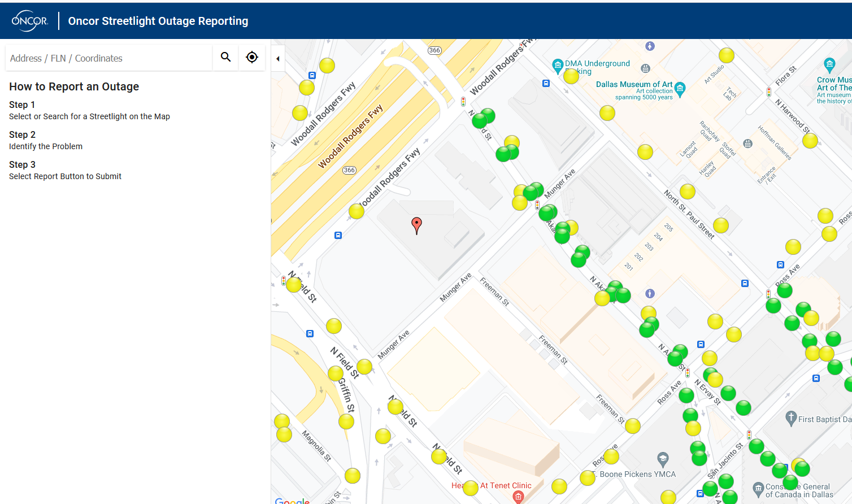The height and width of the screenshot is (504, 852).
Task: Select the red location pin on the map
Action: [x=416, y=225]
